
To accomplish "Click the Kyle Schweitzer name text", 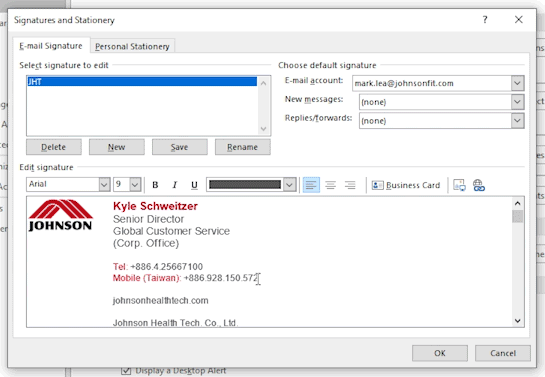I will pos(155,206).
